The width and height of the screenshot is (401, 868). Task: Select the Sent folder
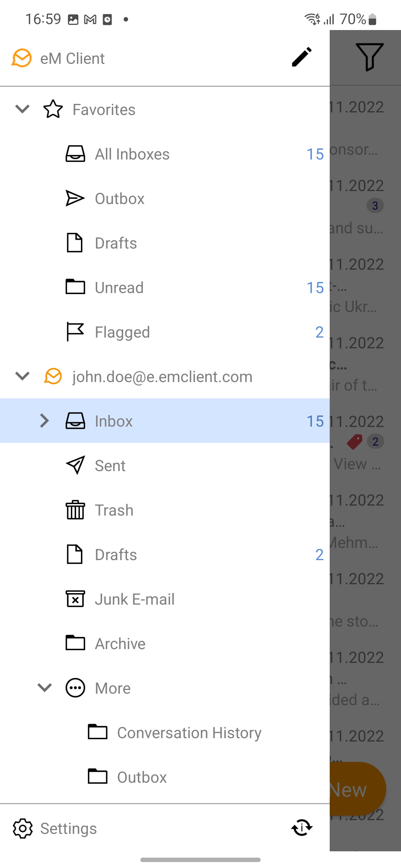click(165, 466)
